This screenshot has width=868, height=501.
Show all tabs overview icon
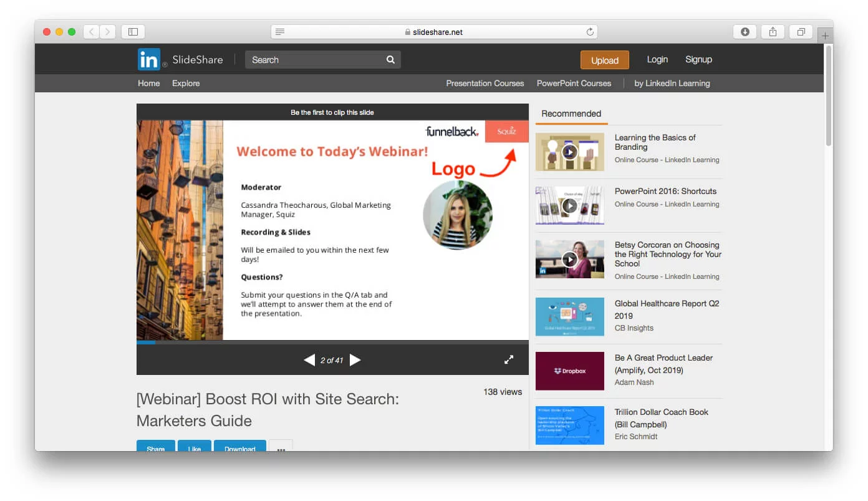click(801, 32)
